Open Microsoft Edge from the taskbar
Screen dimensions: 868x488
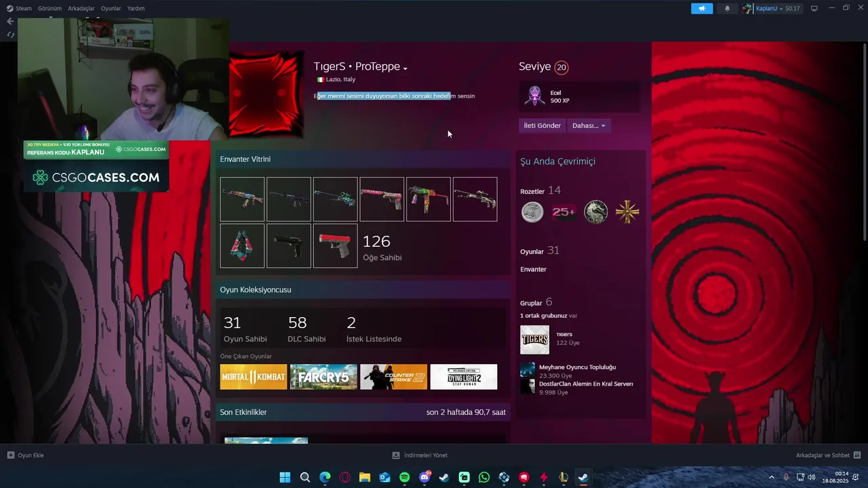(325, 477)
